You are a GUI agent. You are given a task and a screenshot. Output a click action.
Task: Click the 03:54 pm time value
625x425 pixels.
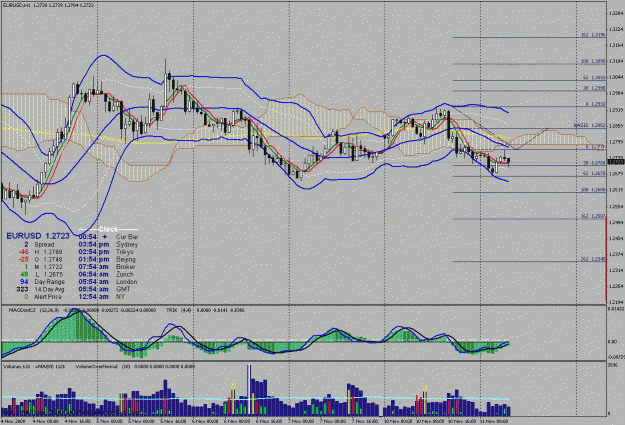[x=94, y=244]
